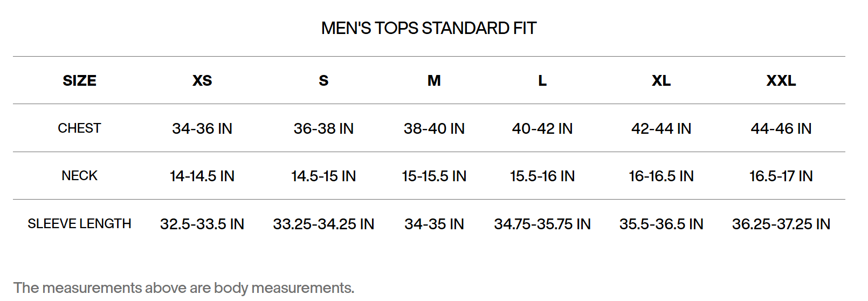Click the CHEST row label

(79, 128)
